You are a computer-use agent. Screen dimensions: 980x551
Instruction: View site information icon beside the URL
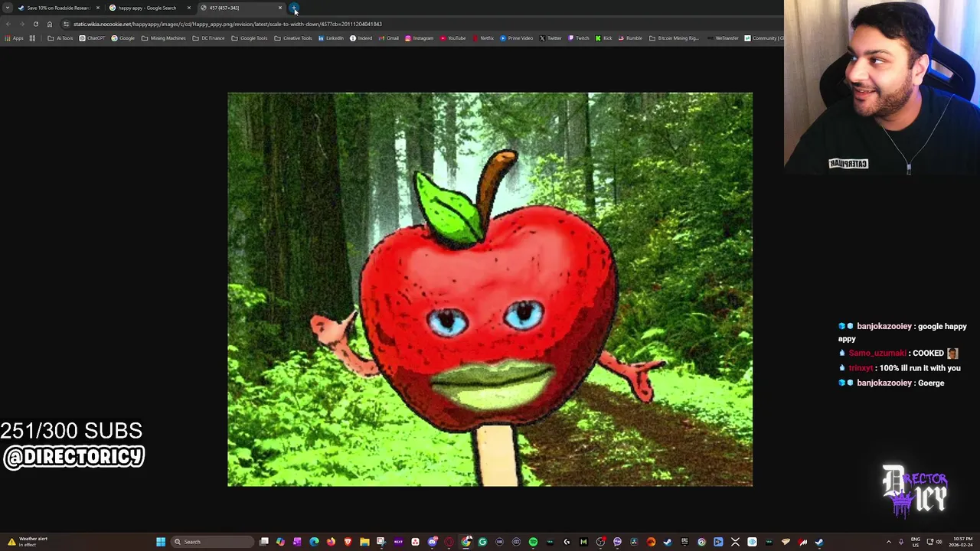tap(67, 24)
